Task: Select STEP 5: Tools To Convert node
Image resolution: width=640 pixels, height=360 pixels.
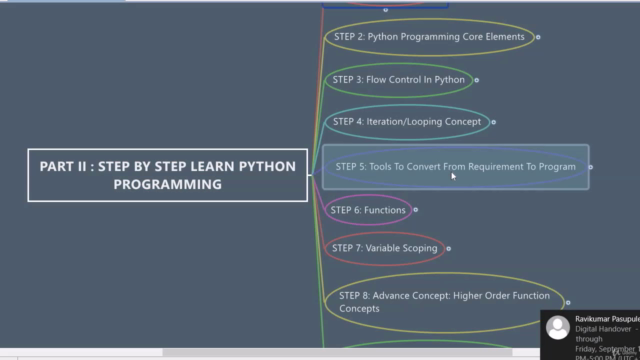Action: click(x=456, y=167)
